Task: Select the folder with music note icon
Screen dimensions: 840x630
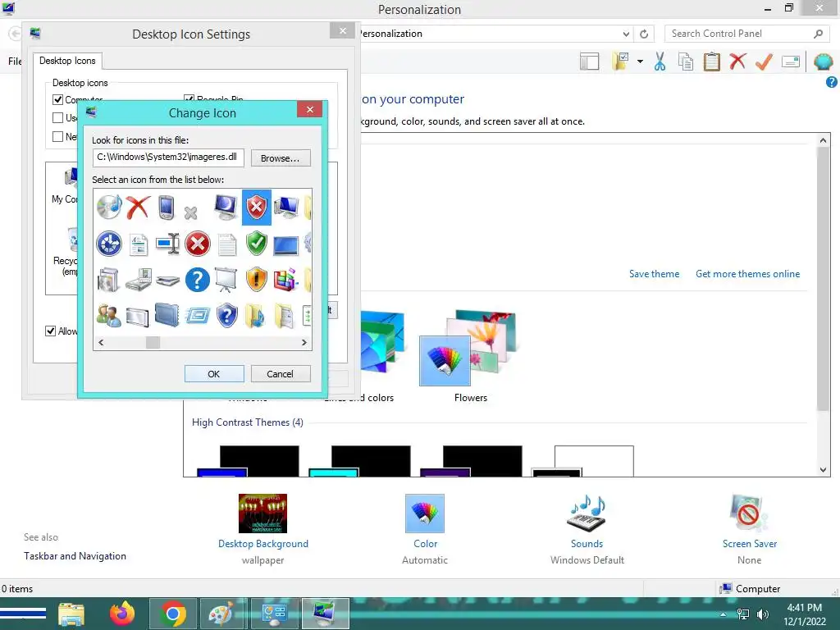Action: point(255,315)
